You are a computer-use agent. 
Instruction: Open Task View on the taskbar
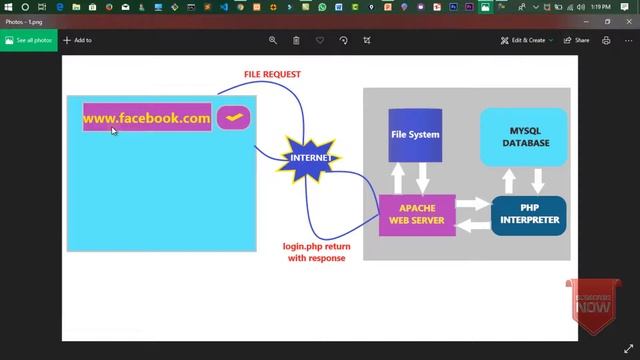42,7
